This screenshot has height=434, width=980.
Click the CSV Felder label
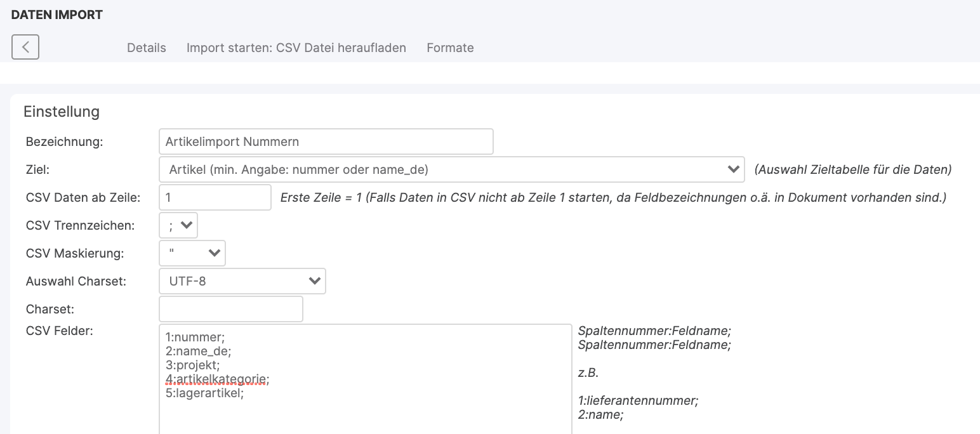click(60, 331)
